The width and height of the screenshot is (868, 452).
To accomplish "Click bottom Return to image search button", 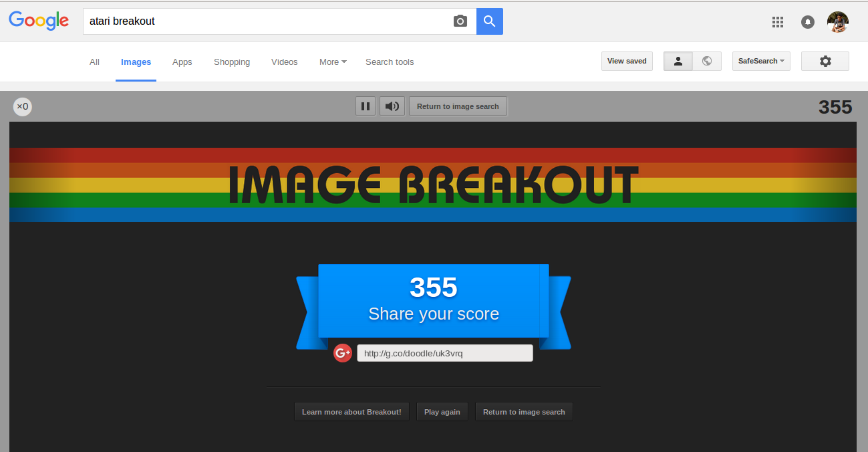I will [x=524, y=412].
